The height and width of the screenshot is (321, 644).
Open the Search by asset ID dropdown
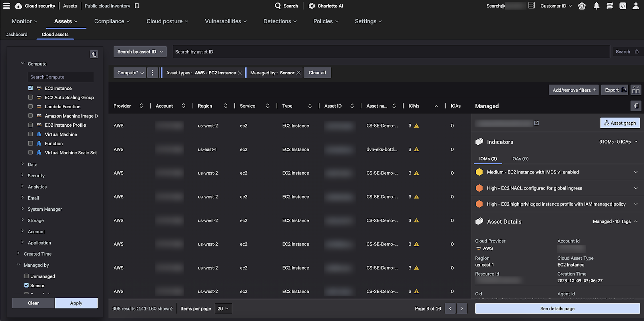(140, 51)
